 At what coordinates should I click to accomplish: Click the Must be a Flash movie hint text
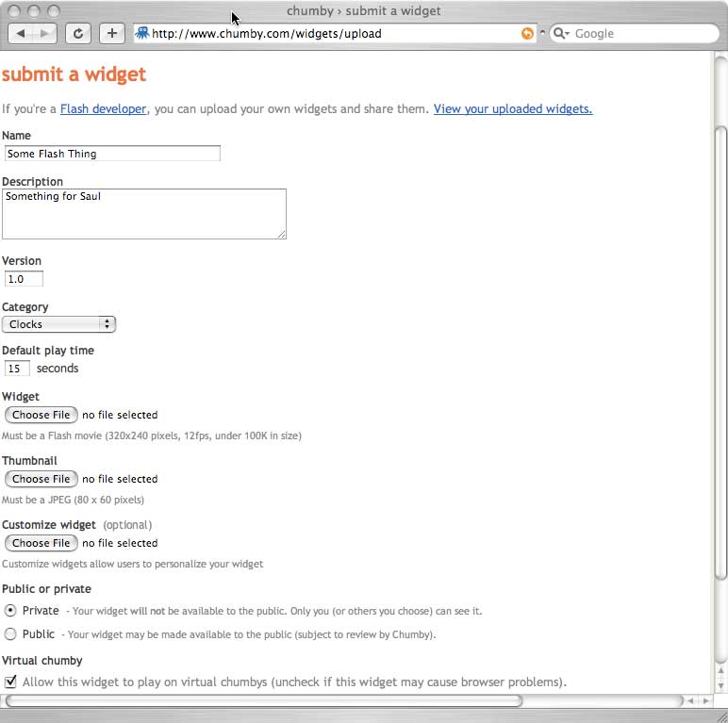pyautogui.click(x=152, y=435)
